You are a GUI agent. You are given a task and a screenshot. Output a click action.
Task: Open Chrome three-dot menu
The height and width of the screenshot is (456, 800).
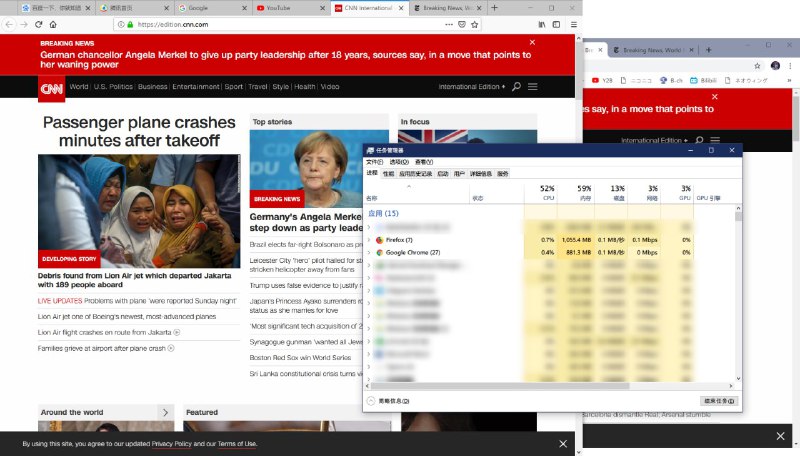point(790,66)
